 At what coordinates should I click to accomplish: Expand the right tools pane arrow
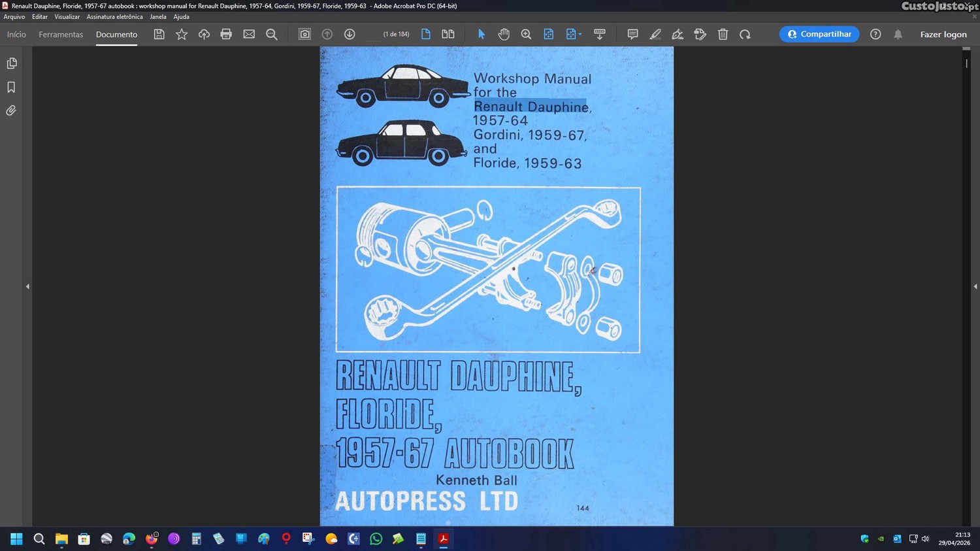[975, 286]
